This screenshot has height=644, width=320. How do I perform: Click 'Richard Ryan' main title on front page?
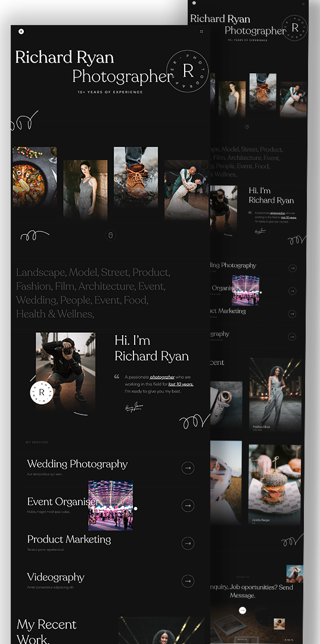click(x=64, y=57)
